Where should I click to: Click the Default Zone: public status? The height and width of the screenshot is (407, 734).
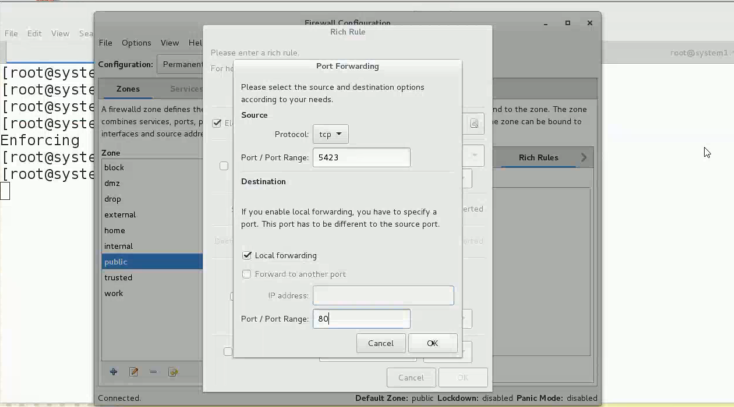coord(394,398)
